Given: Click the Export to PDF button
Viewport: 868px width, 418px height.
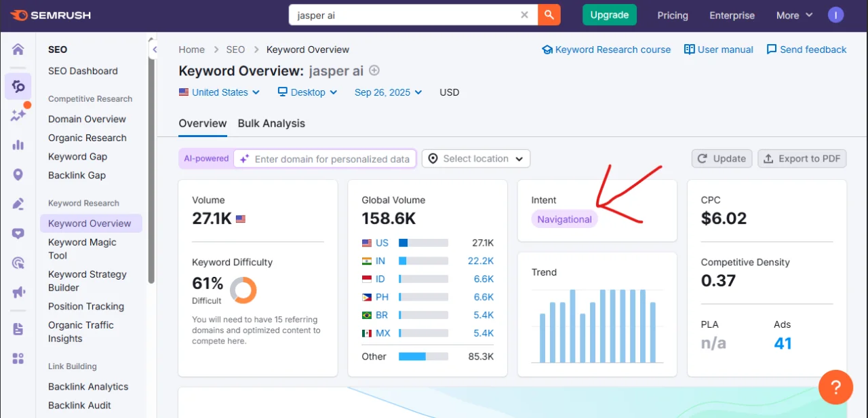Looking at the screenshot, I should tap(802, 159).
